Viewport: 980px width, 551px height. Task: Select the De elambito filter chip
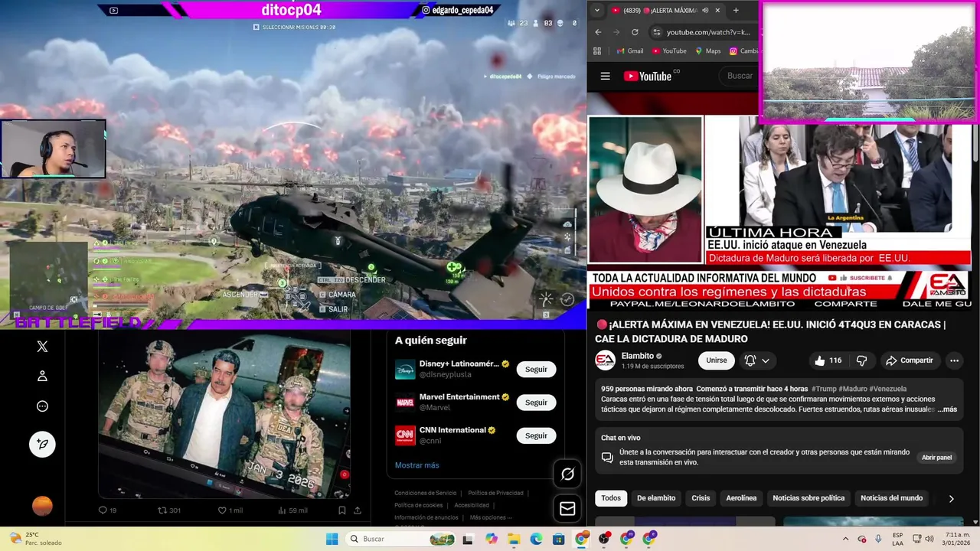point(656,498)
